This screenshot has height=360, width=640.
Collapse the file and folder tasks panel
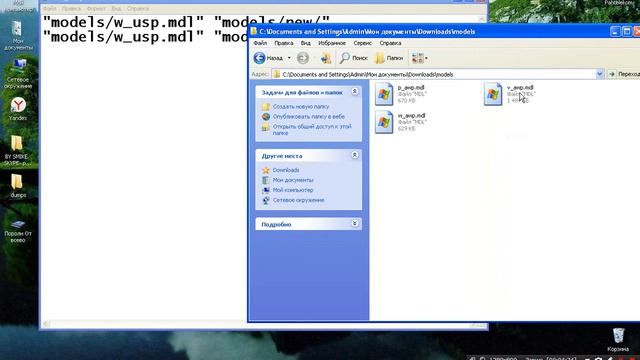355,91
